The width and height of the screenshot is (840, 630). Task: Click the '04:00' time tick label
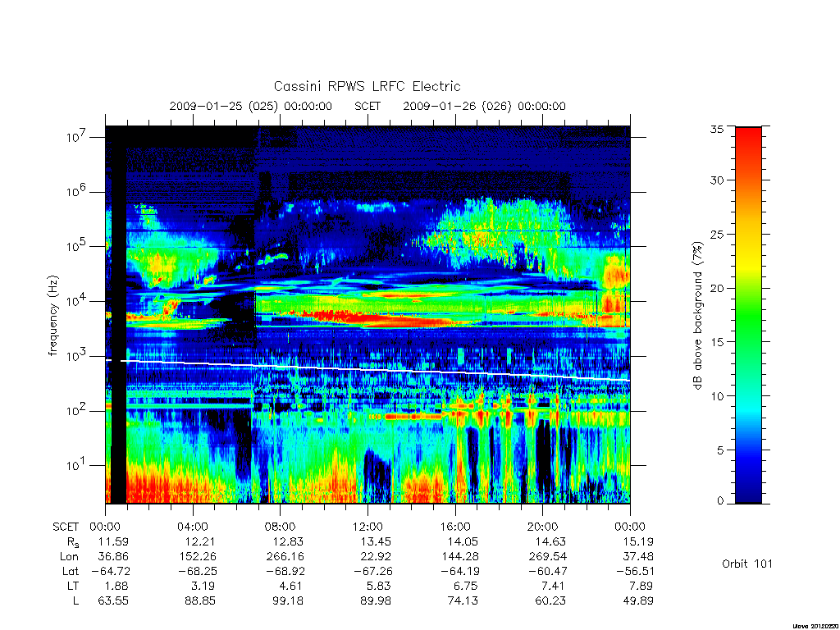[x=193, y=527]
